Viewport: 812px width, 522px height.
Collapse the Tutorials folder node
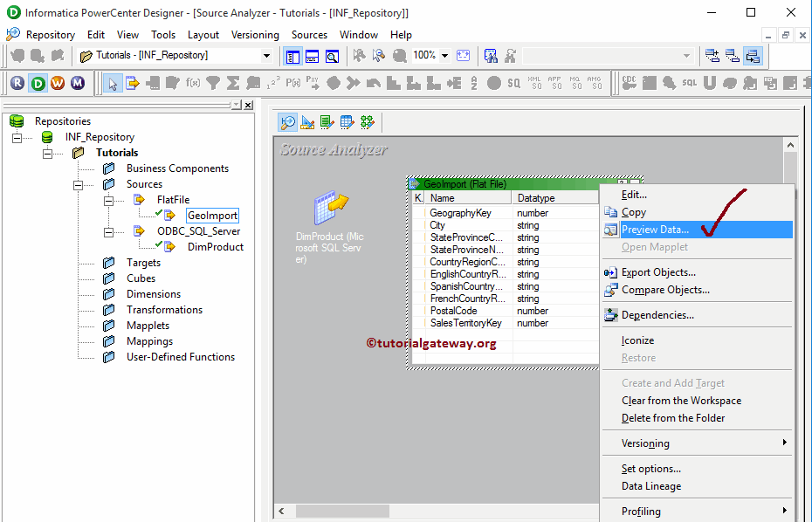(x=48, y=154)
